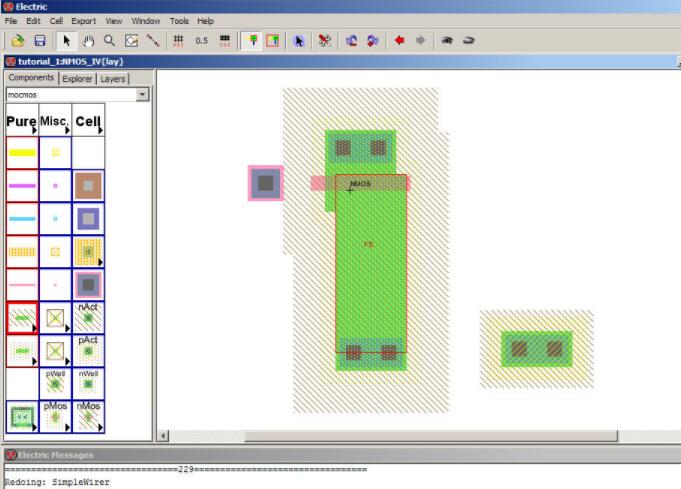
Task: Select the Measure ruler tool
Action: (x=153, y=41)
